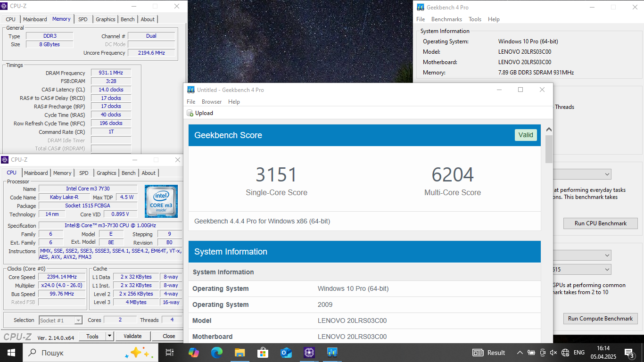Switch to Geekbench via its taskbar icon

tap(332, 353)
